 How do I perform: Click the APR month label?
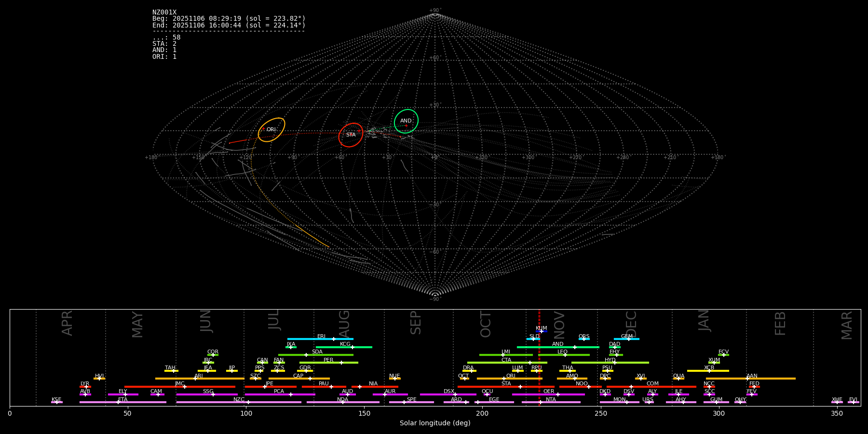(67, 323)
